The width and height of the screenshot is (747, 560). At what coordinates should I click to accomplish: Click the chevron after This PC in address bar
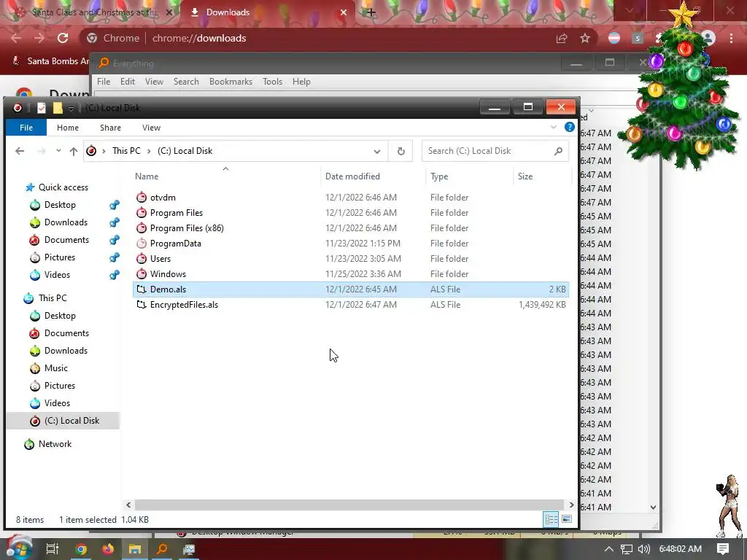tap(149, 151)
